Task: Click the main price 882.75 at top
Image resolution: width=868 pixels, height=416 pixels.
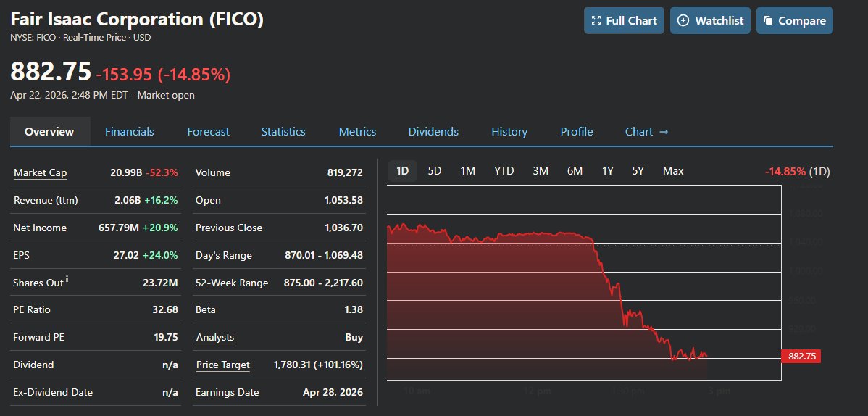Action: tap(51, 72)
